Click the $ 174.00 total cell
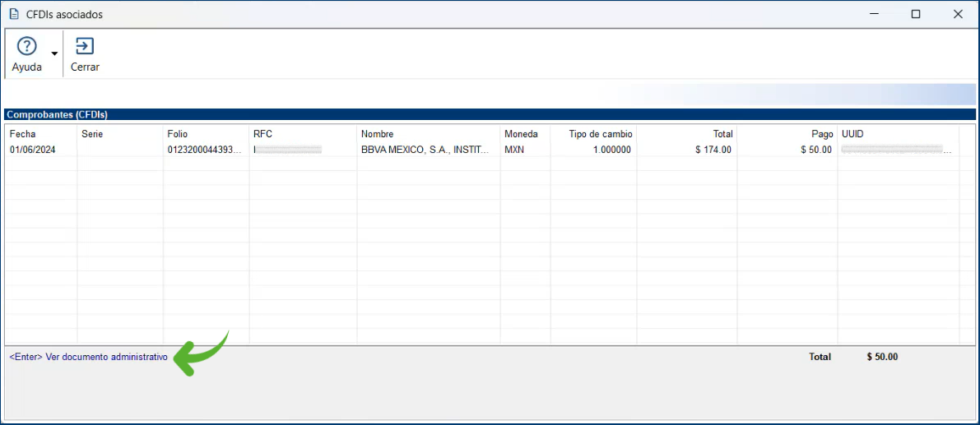The image size is (980, 425). click(713, 150)
